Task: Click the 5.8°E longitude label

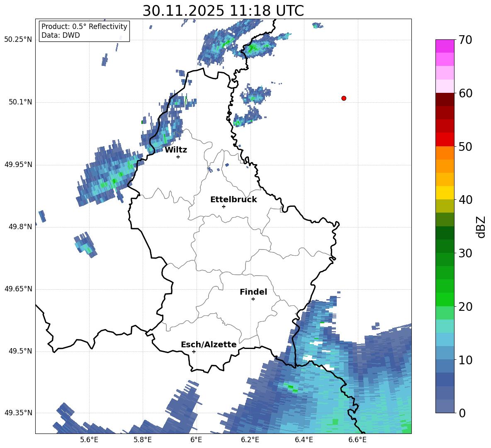Action: click(143, 440)
